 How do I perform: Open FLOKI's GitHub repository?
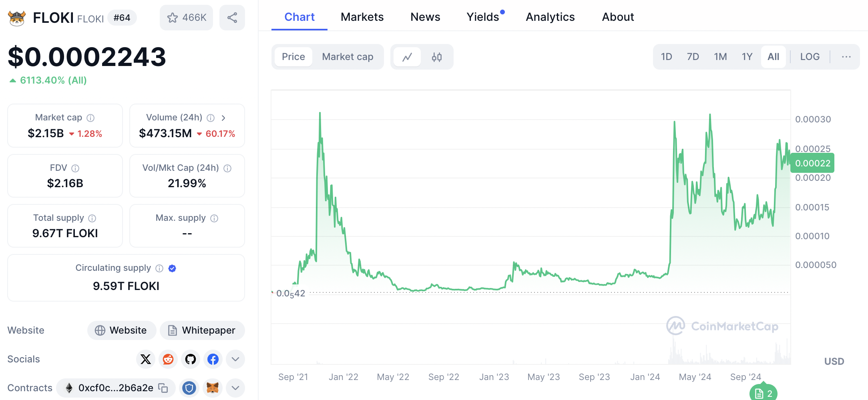[191, 359]
